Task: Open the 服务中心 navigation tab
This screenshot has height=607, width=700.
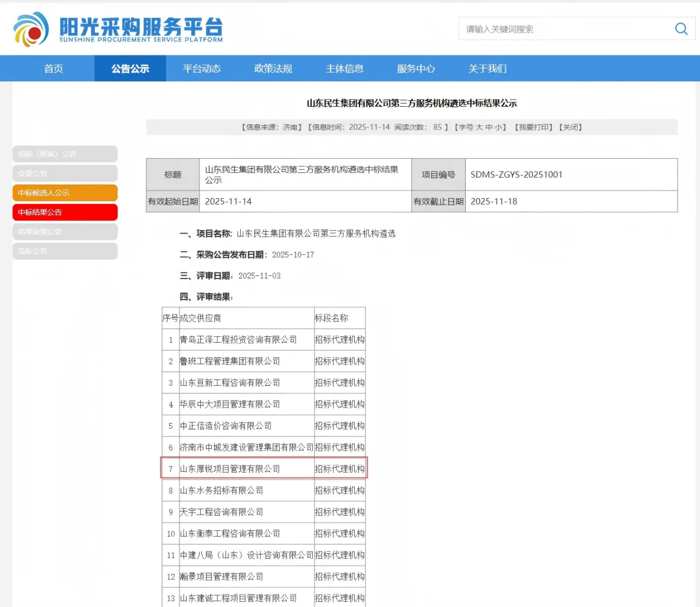Action: coord(416,69)
